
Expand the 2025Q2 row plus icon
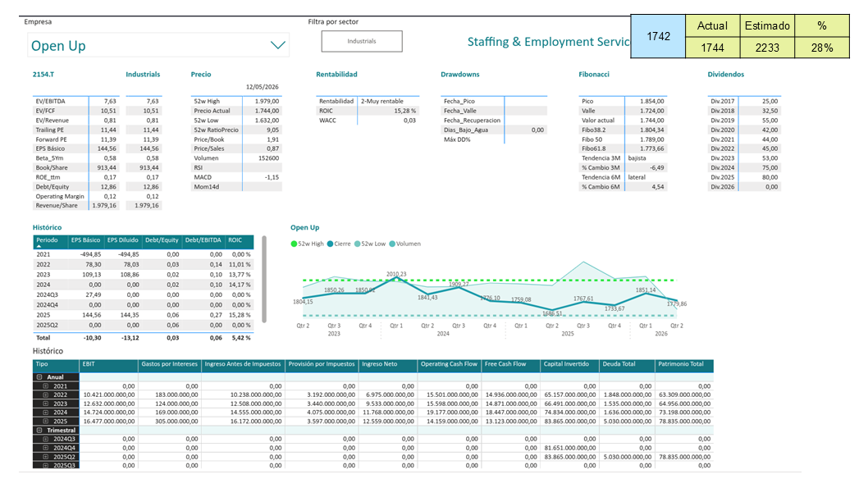(x=46, y=457)
